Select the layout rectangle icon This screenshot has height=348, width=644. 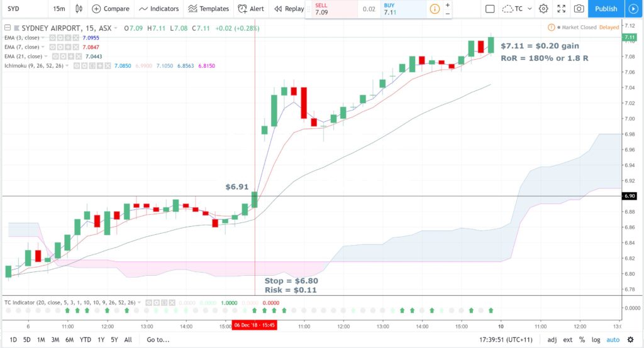pos(489,9)
